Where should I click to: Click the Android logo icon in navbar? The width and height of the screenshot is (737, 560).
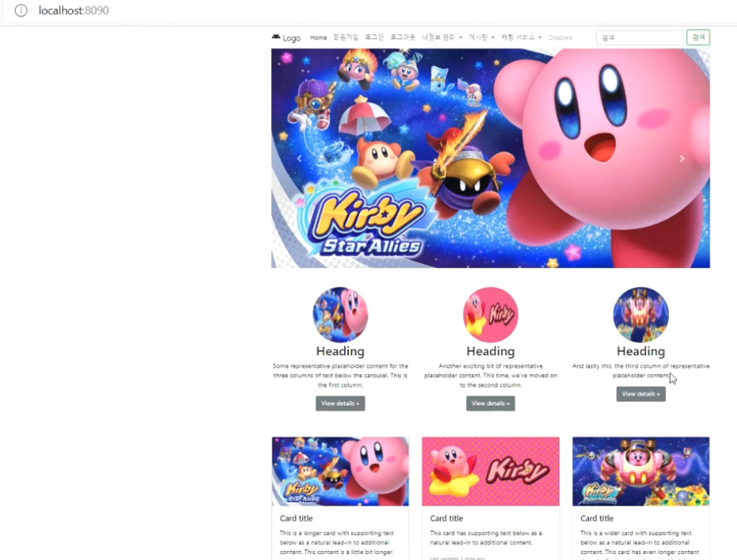pos(276,37)
